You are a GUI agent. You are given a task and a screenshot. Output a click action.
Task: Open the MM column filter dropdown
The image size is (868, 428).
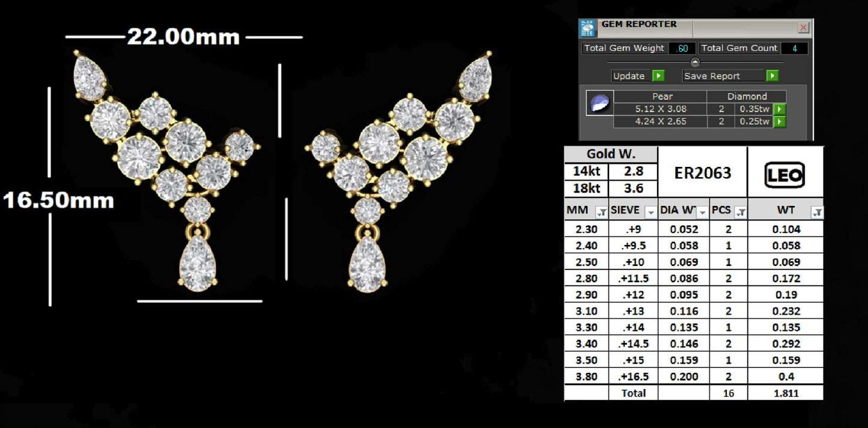[x=601, y=212]
